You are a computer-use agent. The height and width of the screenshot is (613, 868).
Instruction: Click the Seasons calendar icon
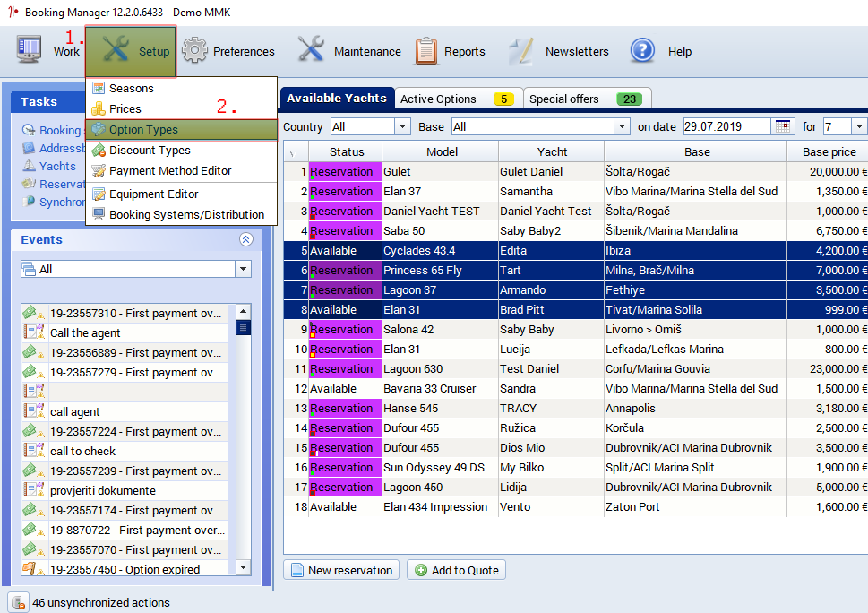pyautogui.click(x=99, y=88)
